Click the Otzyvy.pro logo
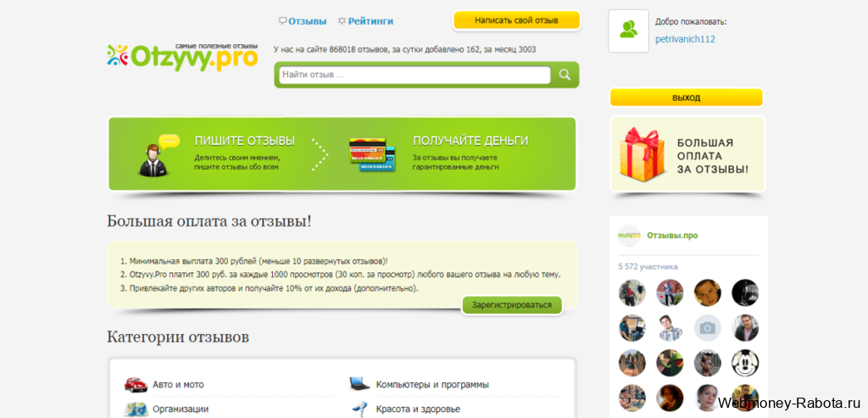This screenshot has height=418, width=868. [182, 56]
